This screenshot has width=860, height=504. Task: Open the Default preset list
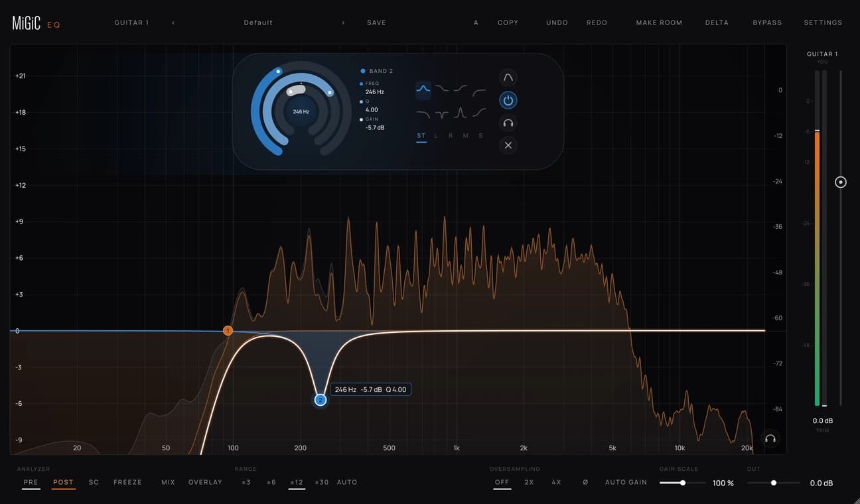[x=258, y=23]
